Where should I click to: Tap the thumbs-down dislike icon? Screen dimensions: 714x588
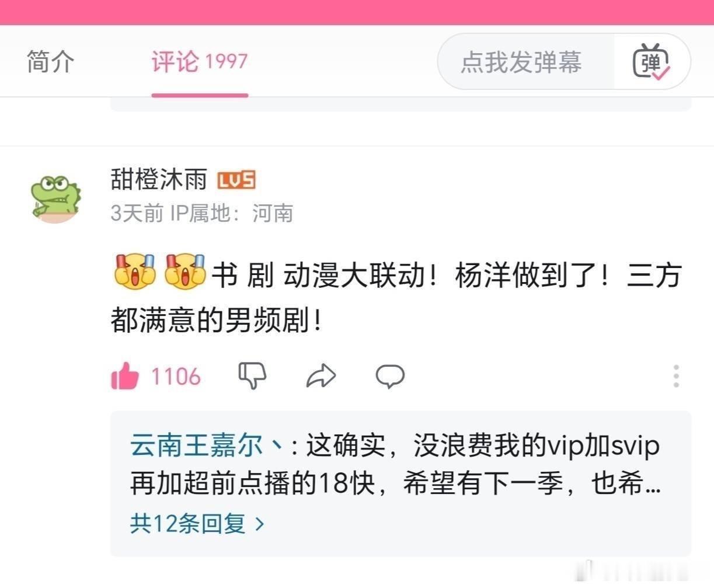coord(252,375)
